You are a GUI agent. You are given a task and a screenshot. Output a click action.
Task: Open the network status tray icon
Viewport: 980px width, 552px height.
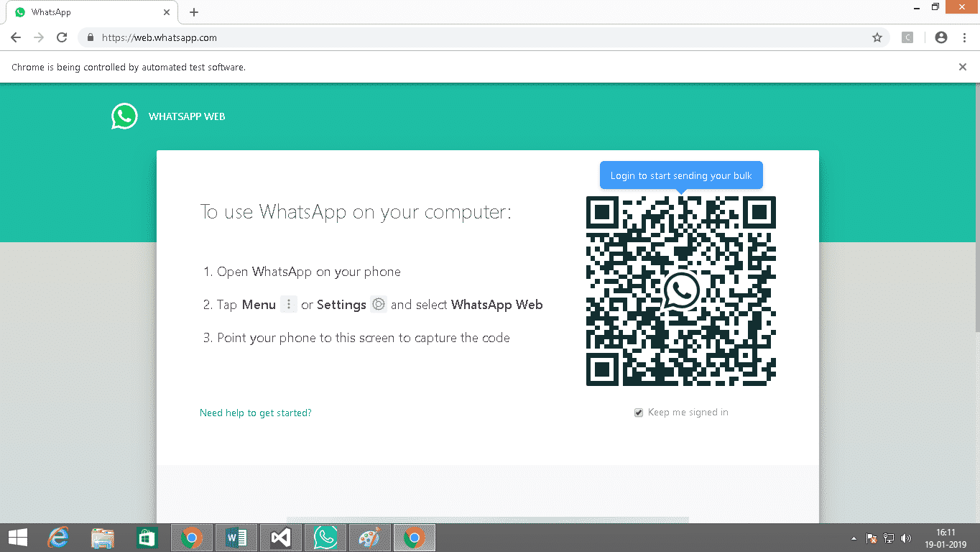pos(889,538)
